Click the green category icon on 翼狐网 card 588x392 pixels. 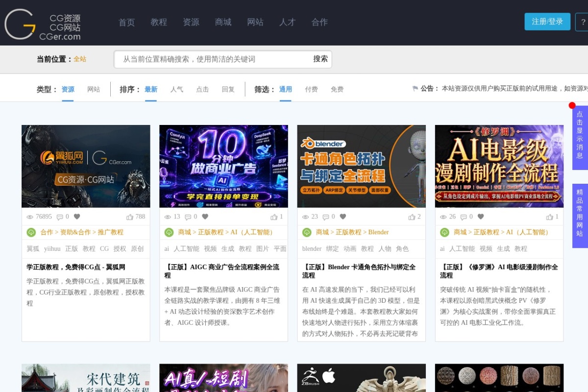pyautogui.click(x=31, y=232)
